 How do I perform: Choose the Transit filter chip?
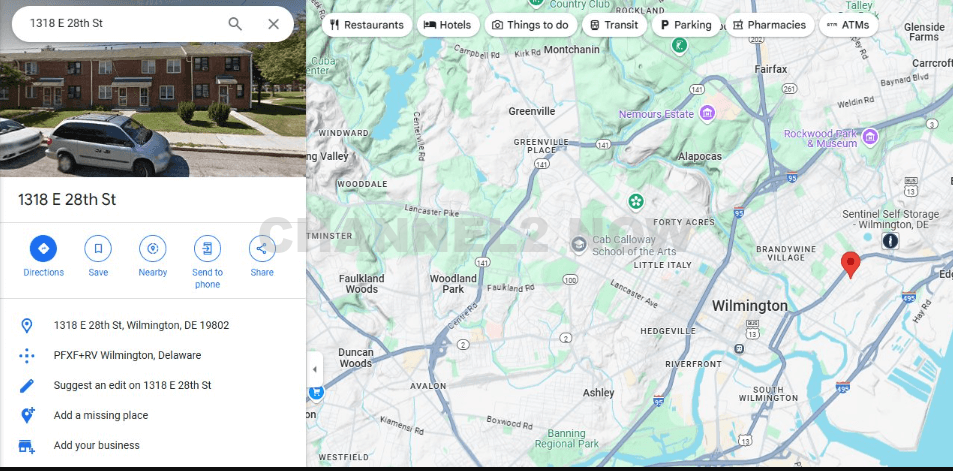click(x=612, y=25)
